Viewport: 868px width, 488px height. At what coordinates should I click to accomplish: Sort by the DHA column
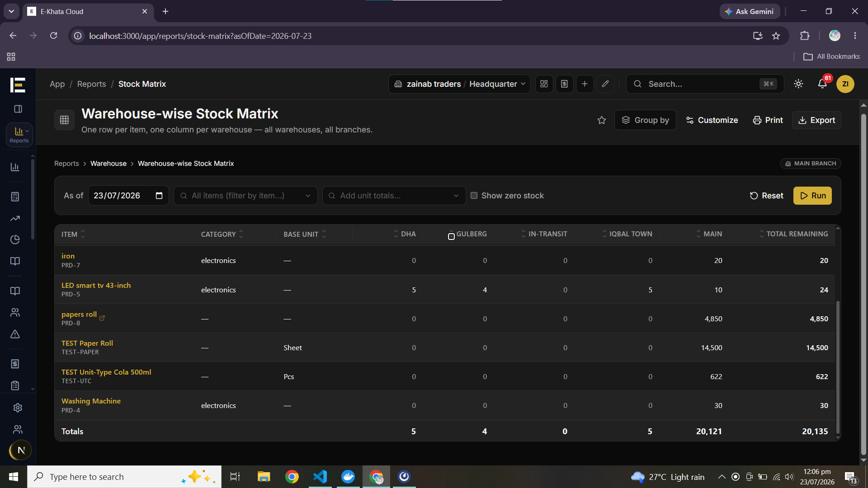(404, 234)
